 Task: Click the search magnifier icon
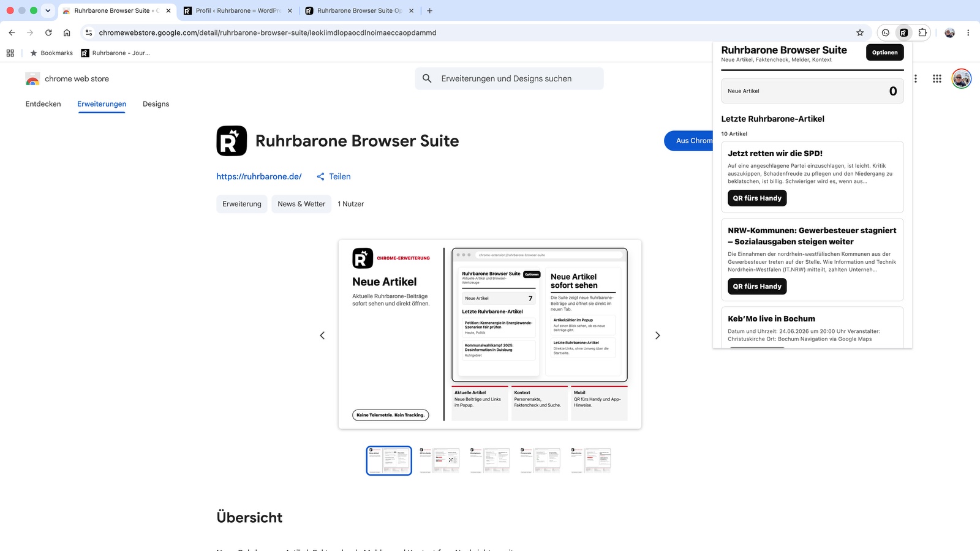click(427, 78)
